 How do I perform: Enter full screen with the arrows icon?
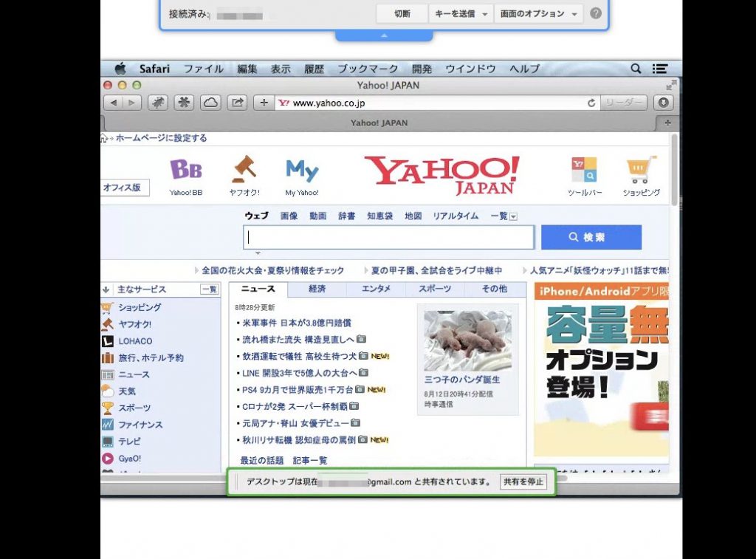coord(671,86)
